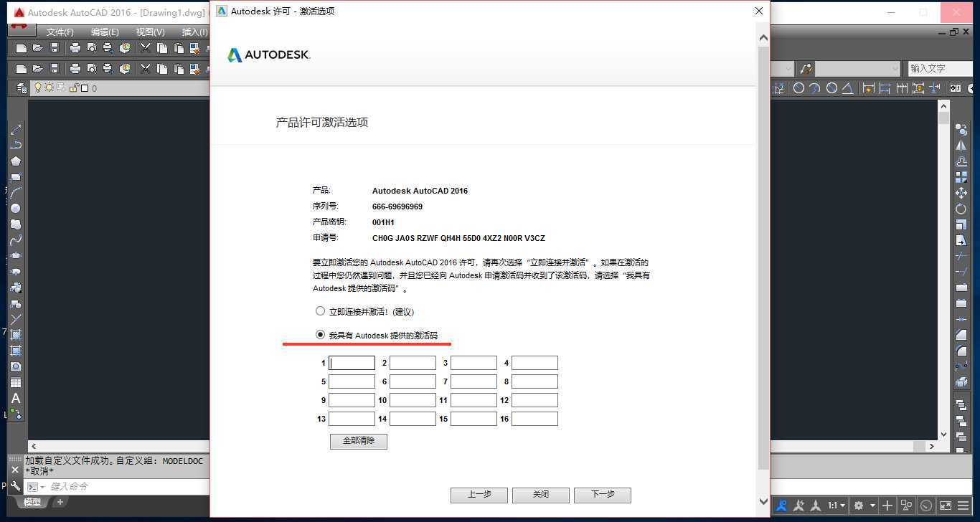This screenshot has width=980, height=522.
Task: Select the Rotate modify tool
Action: (x=961, y=209)
